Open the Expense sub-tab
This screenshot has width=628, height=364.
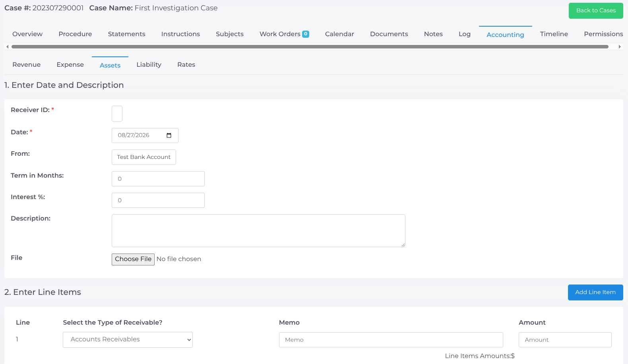point(70,65)
